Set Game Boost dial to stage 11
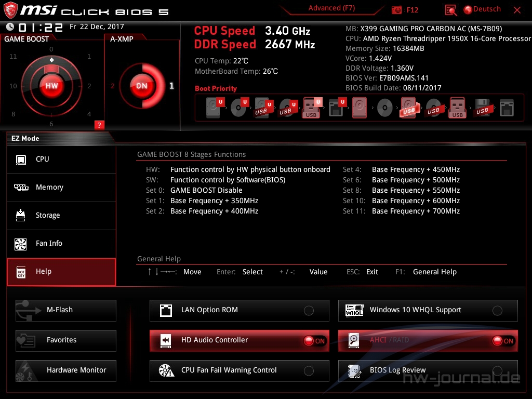532x399 pixels. [13, 56]
